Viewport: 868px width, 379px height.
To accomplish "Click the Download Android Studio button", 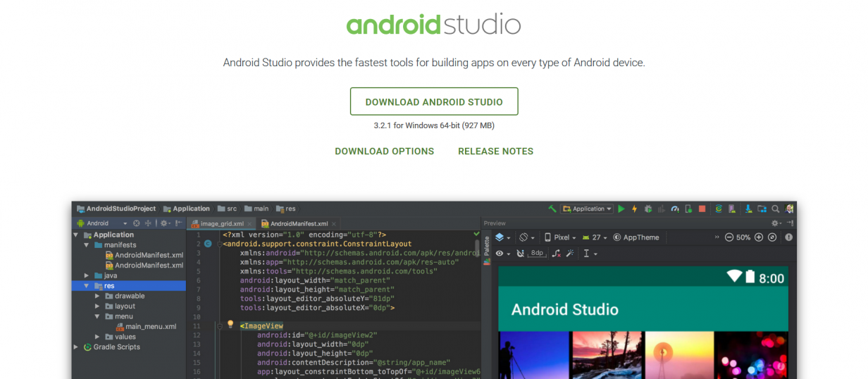I will tap(434, 101).
